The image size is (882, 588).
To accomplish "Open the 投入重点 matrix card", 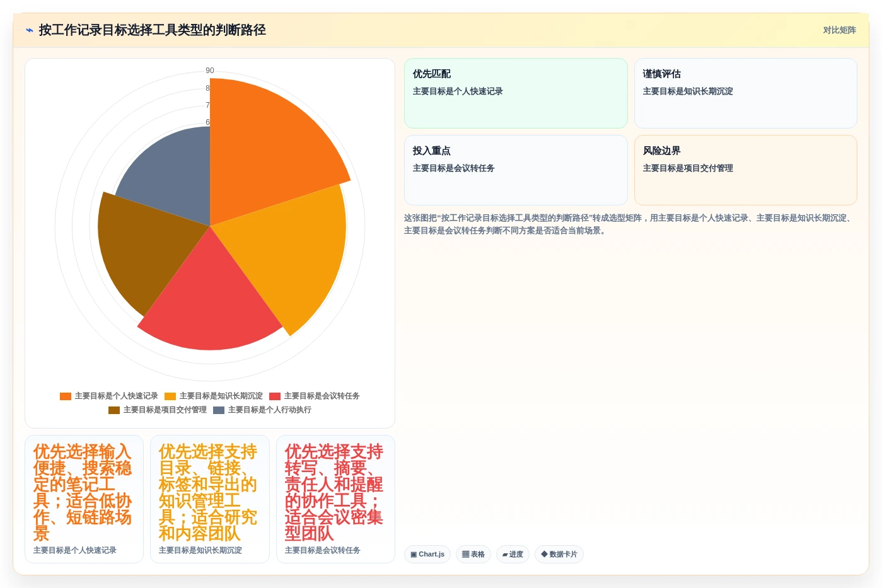I will point(516,170).
